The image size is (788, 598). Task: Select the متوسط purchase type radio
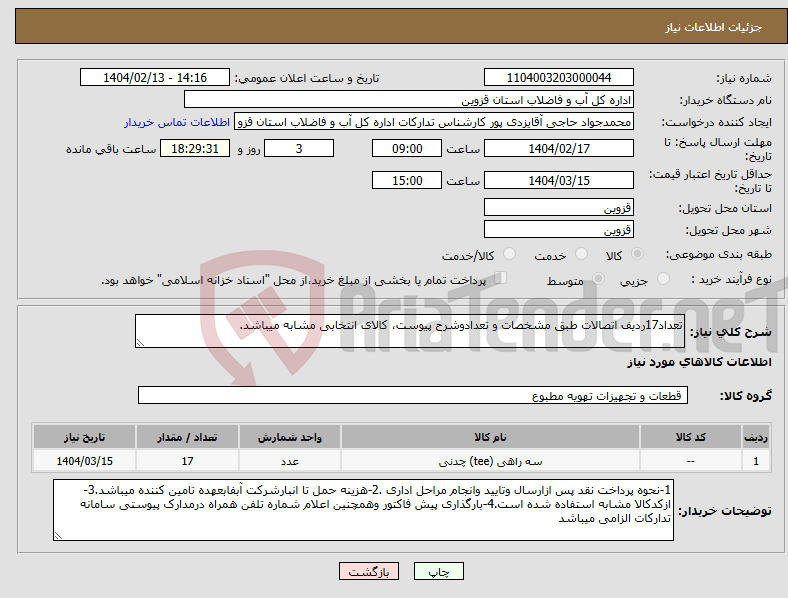coord(599,279)
